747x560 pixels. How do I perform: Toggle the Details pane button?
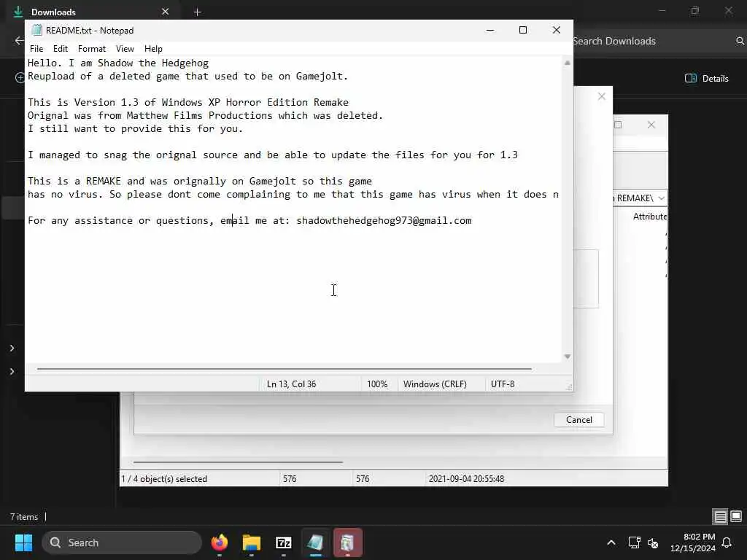(x=706, y=79)
